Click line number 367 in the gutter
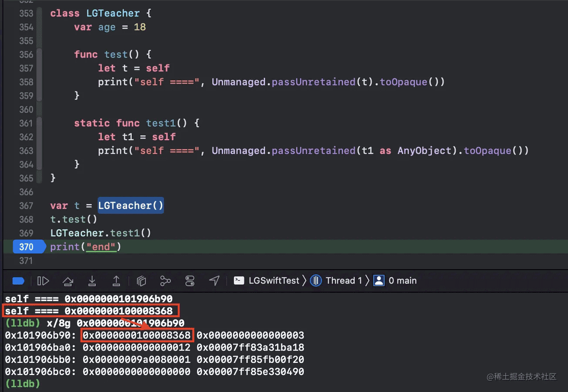 (26, 206)
